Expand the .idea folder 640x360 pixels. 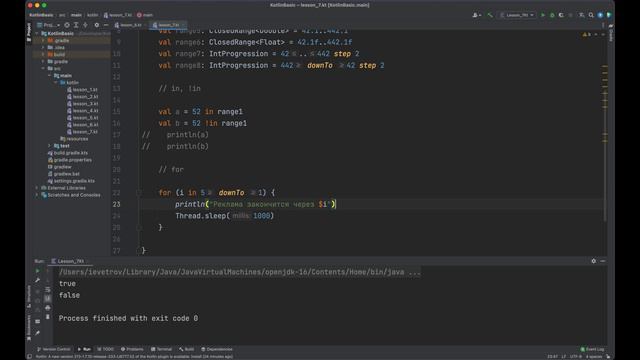click(x=43, y=47)
